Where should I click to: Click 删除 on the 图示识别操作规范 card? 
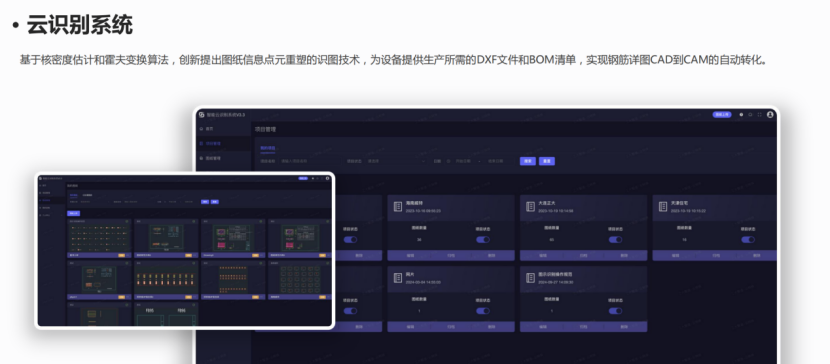tap(624, 327)
